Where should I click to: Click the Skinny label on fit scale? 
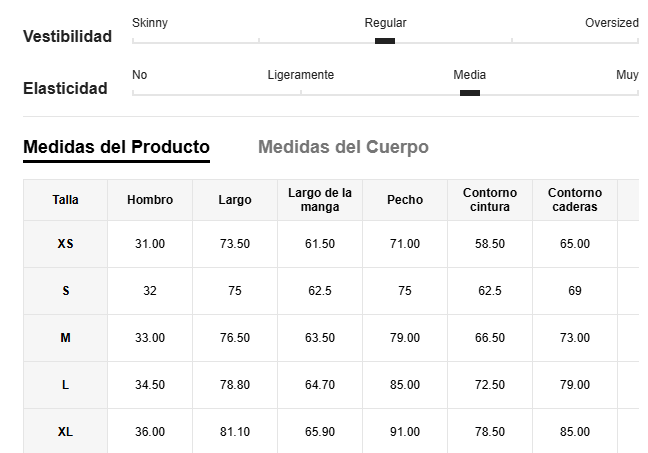point(150,23)
